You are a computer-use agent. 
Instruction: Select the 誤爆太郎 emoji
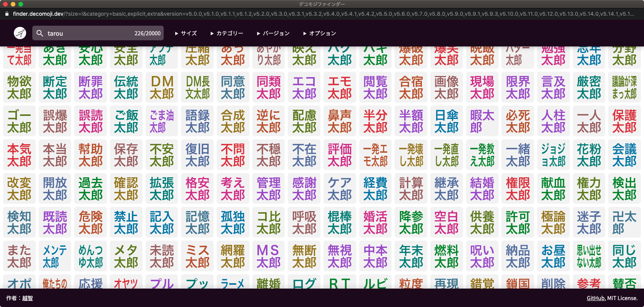click(x=55, y=121)
